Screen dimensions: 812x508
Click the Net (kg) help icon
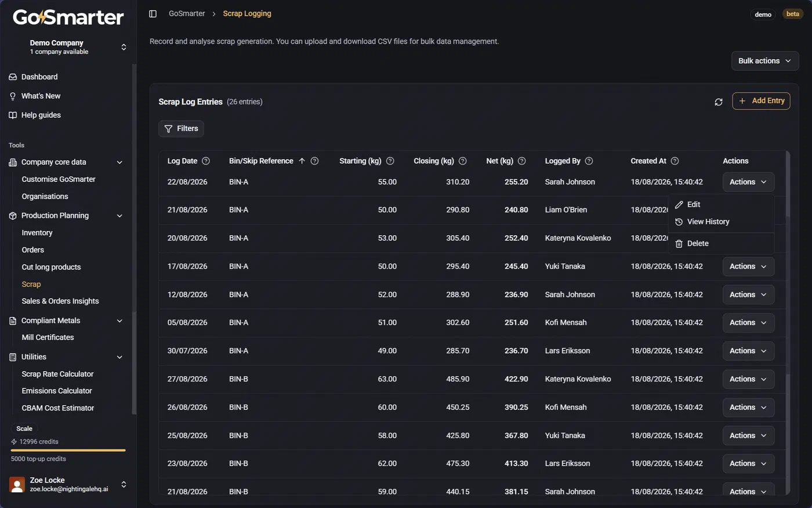coord(521,161)
